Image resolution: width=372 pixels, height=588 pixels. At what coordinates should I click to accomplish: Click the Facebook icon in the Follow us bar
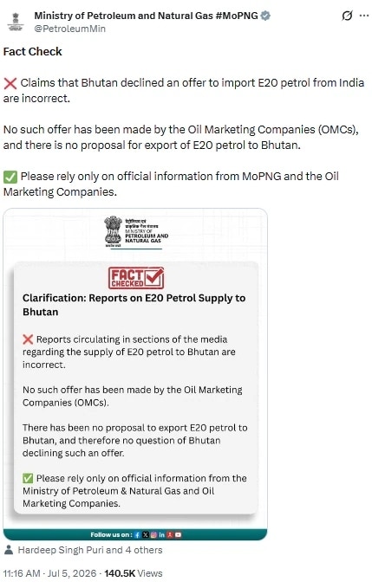pyautogui.click(x=137, y=535)
